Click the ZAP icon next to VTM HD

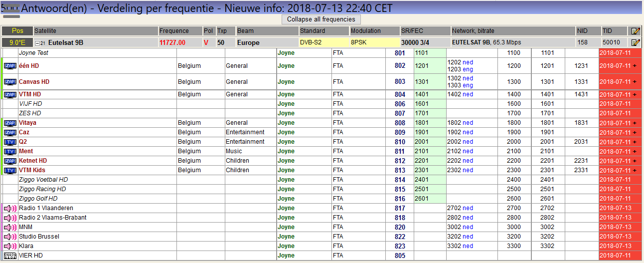pyautogui.click(x=10, y=94)
